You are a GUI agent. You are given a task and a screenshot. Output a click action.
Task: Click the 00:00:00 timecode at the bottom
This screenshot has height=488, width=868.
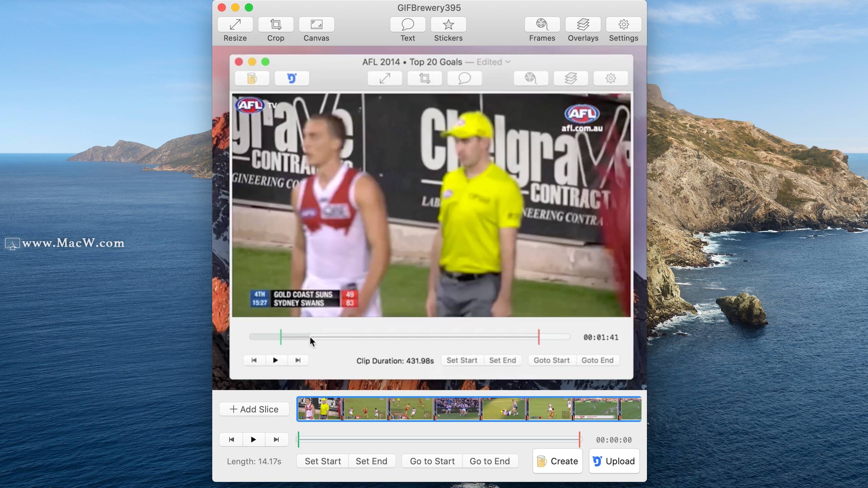pos(614,440)
